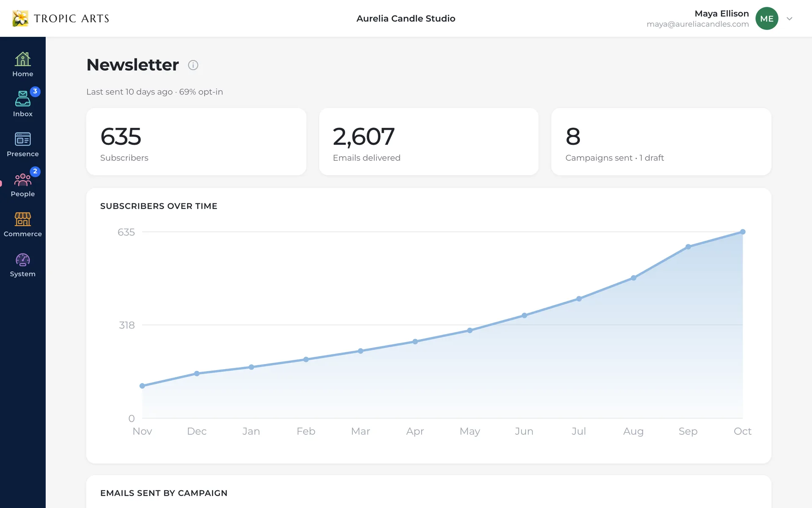Click the Jan data point on chart

(x=251, y=367)
